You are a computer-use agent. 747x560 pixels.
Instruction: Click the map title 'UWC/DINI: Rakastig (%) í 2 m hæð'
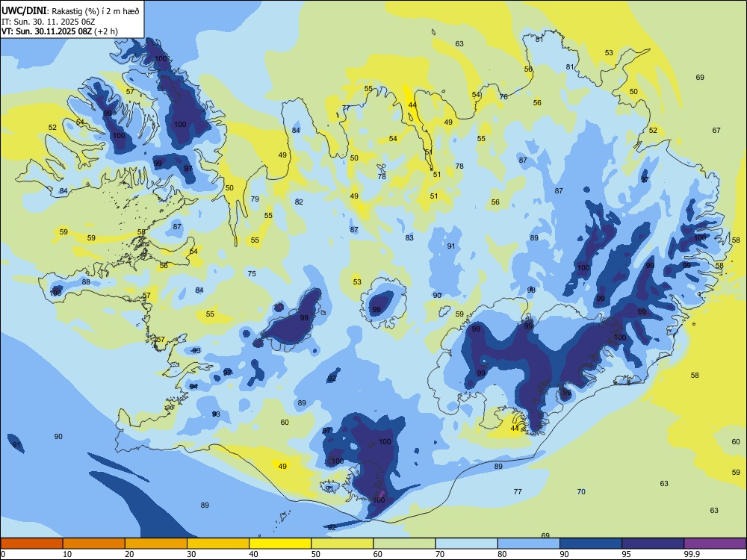click(70, 11)
